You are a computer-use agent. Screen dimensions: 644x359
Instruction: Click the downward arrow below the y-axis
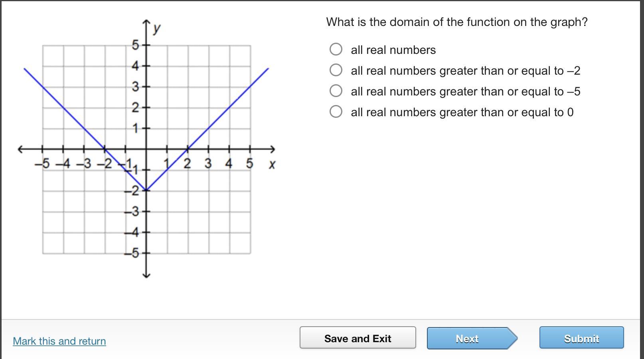[146, 274]
